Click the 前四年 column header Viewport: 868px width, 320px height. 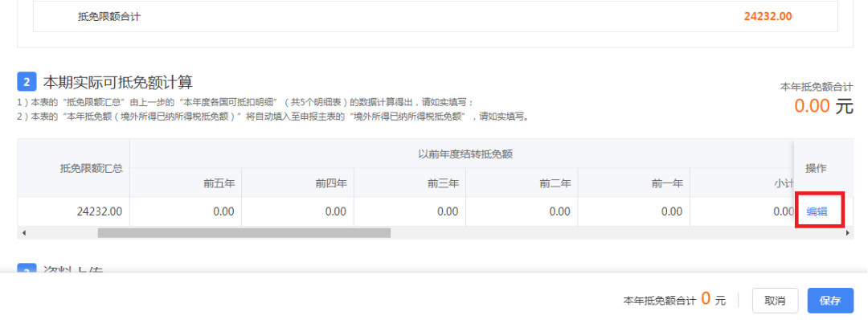[x=298, y=183]
